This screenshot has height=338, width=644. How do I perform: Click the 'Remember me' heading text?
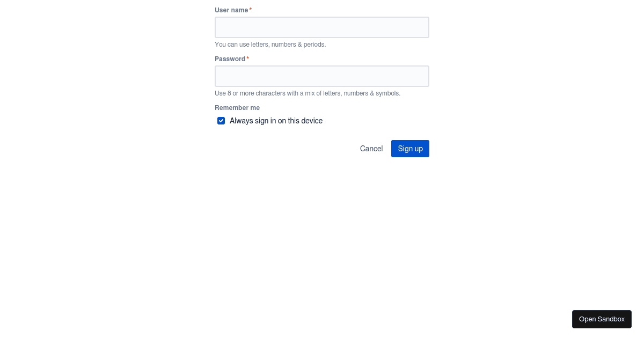(237, 107)
